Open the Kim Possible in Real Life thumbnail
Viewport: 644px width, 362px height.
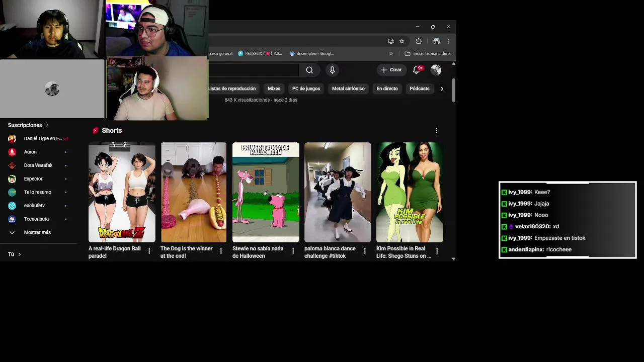(x=410, y=193)
